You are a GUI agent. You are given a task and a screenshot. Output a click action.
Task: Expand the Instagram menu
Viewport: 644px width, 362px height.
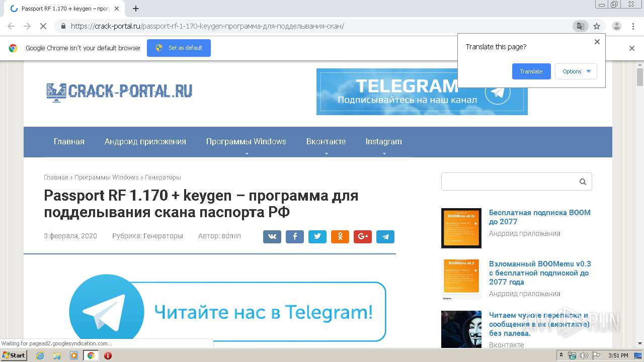(383, 142)
